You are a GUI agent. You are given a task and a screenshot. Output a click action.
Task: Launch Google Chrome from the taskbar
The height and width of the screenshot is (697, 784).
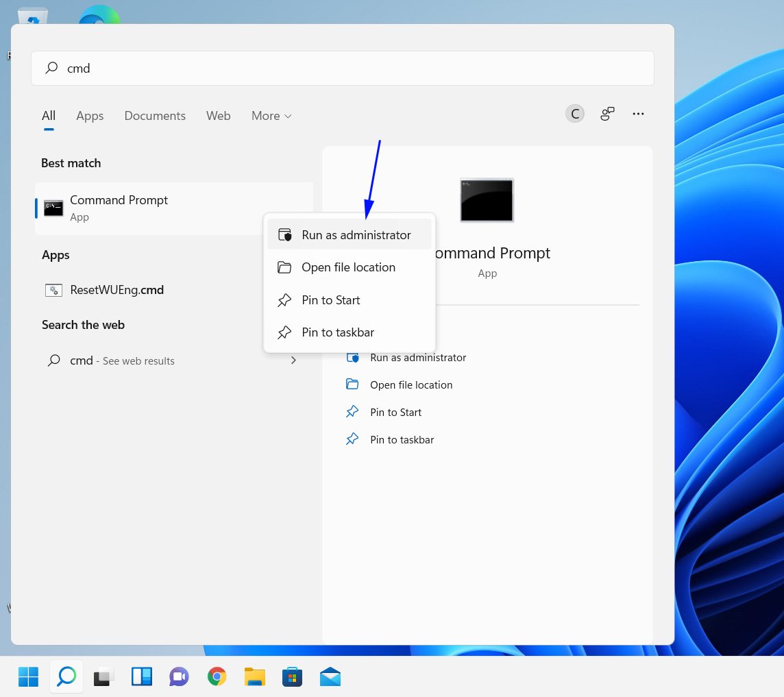tap(217, 676)
